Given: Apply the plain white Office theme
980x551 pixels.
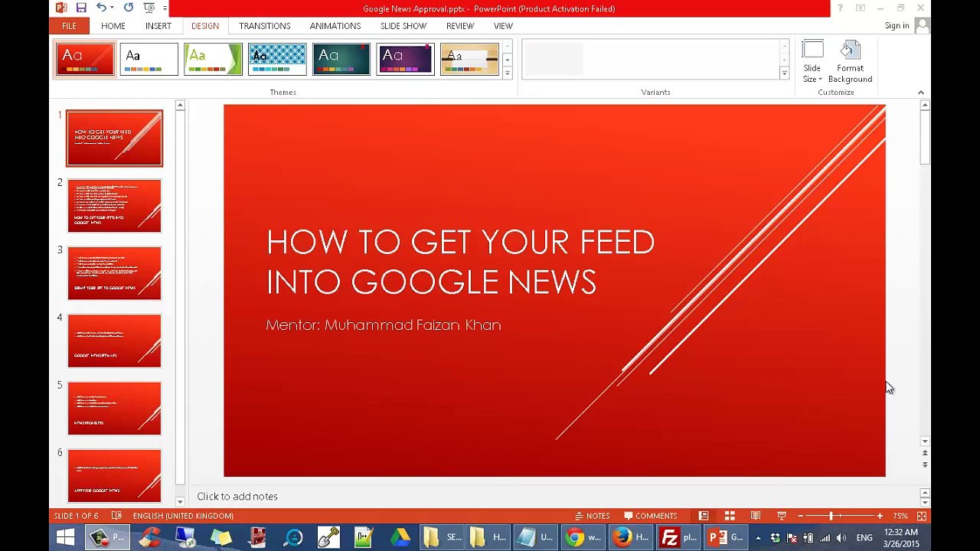Looking at the screenshot, I should [x=149, y=60].
